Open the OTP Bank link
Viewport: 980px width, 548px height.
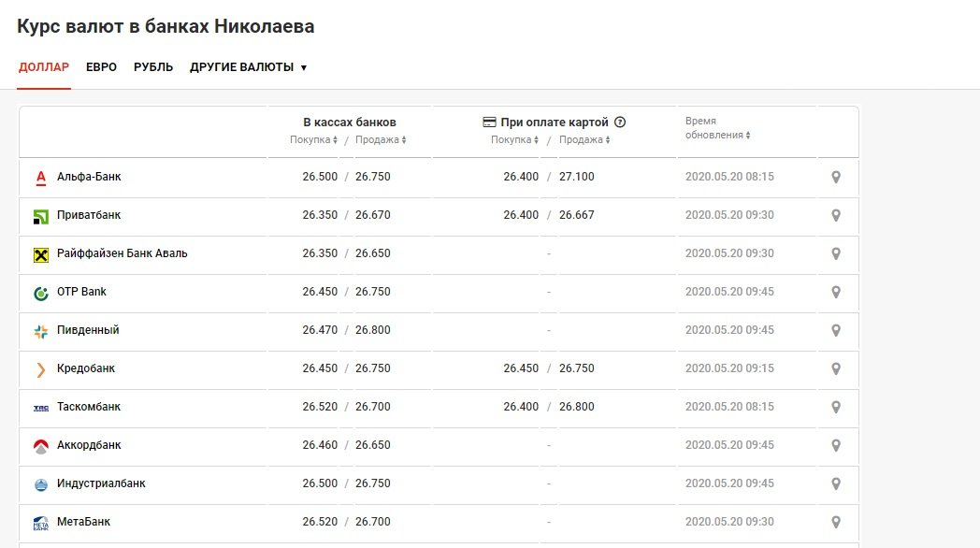81,292
